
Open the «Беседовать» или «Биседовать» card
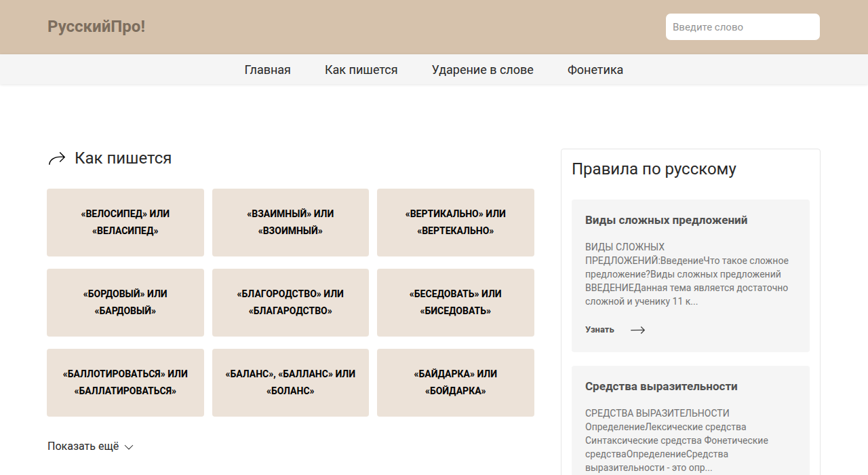point(456,303)
